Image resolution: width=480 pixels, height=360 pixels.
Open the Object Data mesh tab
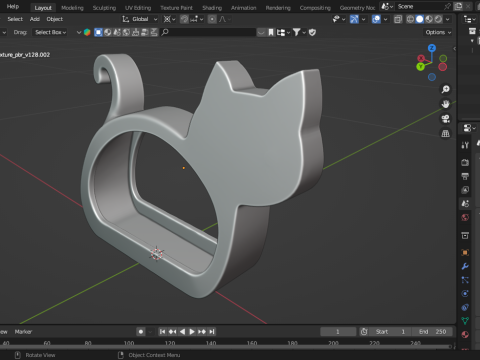465,321
